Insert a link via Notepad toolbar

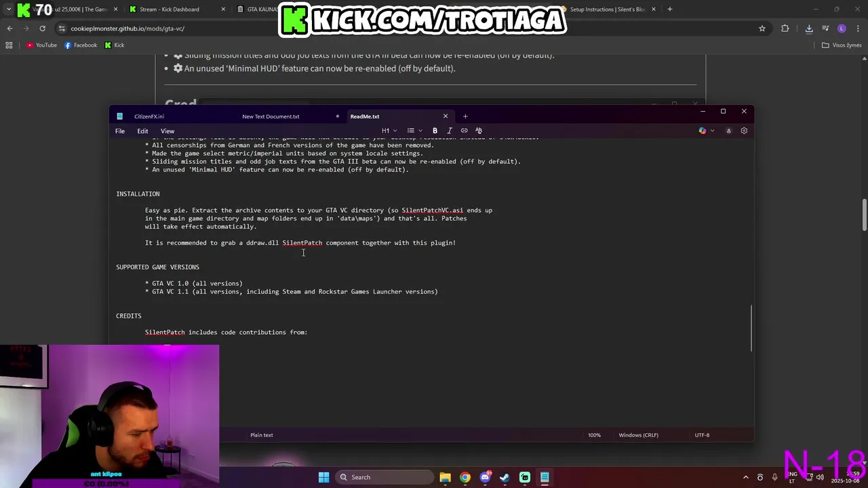click(464, 130)
